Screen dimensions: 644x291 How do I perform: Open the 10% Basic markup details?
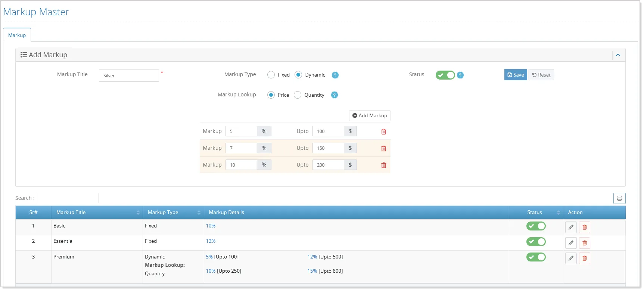[x=211, y=226]
